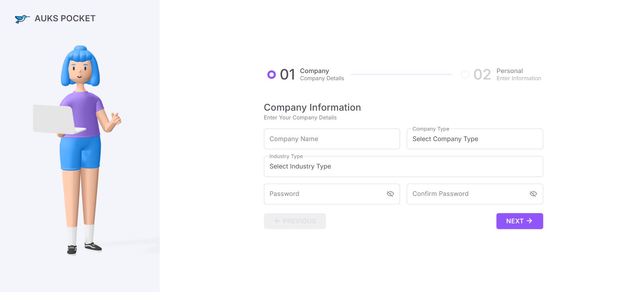Click the hummingbird logo icon
The image size is (644, 292).
(x=22, y=19)
